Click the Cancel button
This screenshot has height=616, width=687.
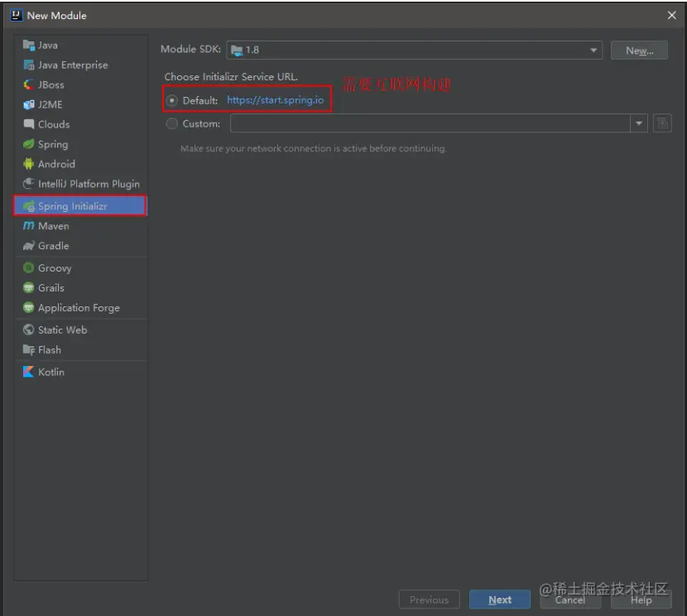coord(570,599)
